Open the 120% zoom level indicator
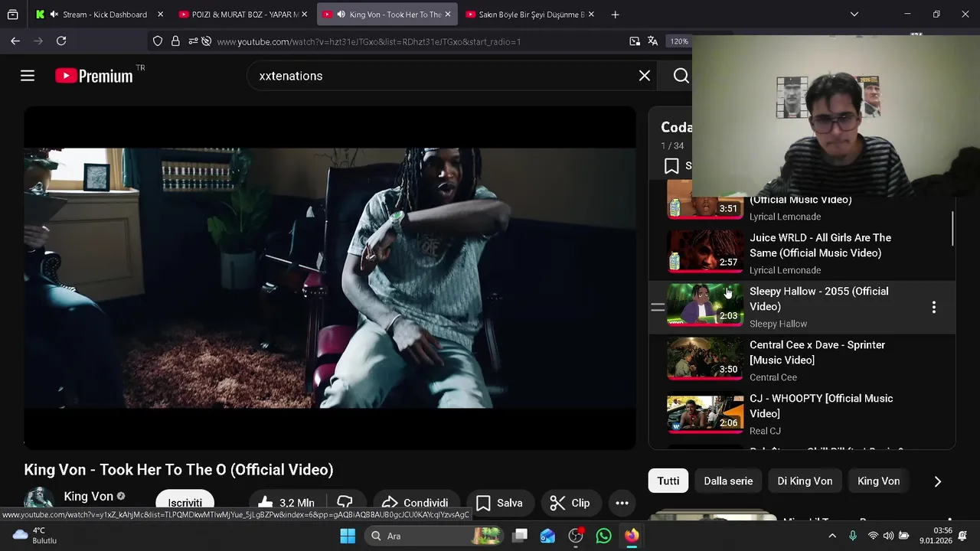 (679, 41)
